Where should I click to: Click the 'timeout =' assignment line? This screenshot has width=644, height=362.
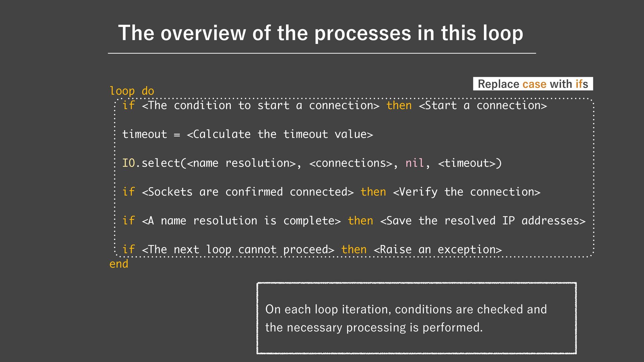pyautogui.click(x=151, y=134)
